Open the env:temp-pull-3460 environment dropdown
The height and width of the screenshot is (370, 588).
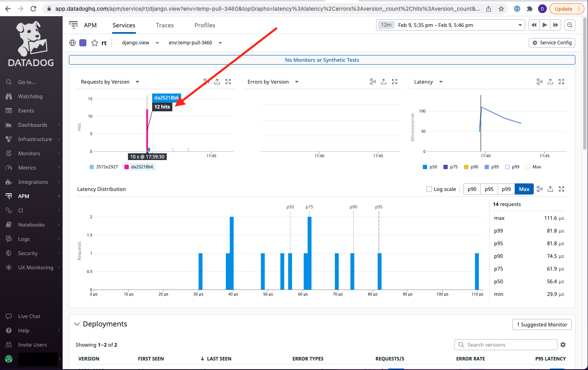pyautogui.click(x=195, y=42)
